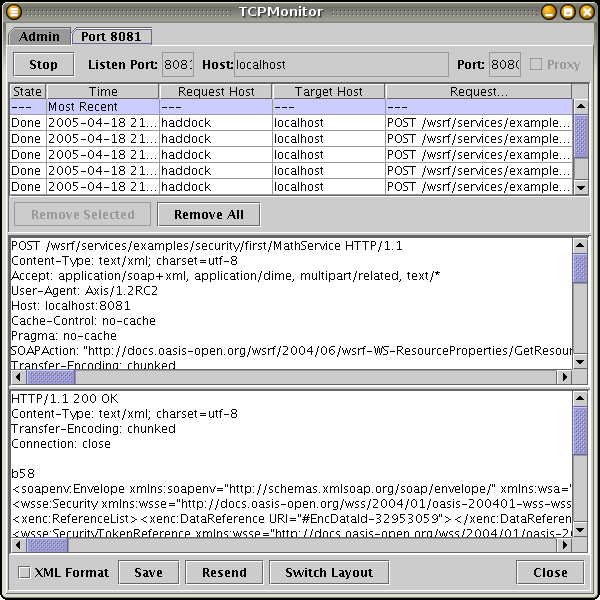Close window with title bar X icon
This screenshot has height=600, width=600.
[587, 12]
